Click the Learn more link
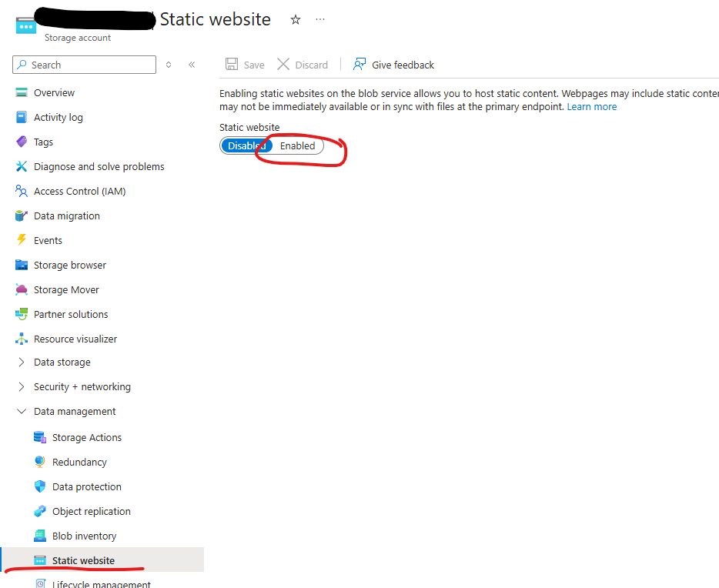719x588 pixels. pyautogui.click(x=592, y=106)
